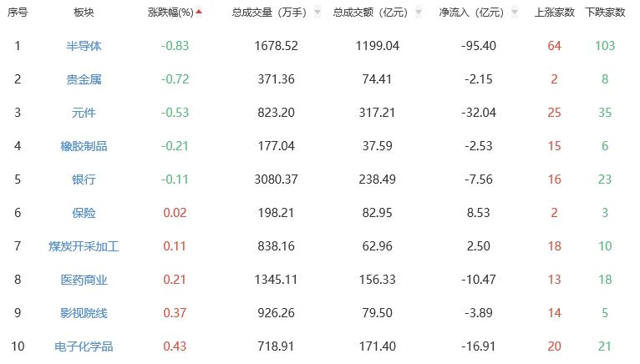
Task: Open the 贵金属 sector link
Action: [x=84, y=79]
